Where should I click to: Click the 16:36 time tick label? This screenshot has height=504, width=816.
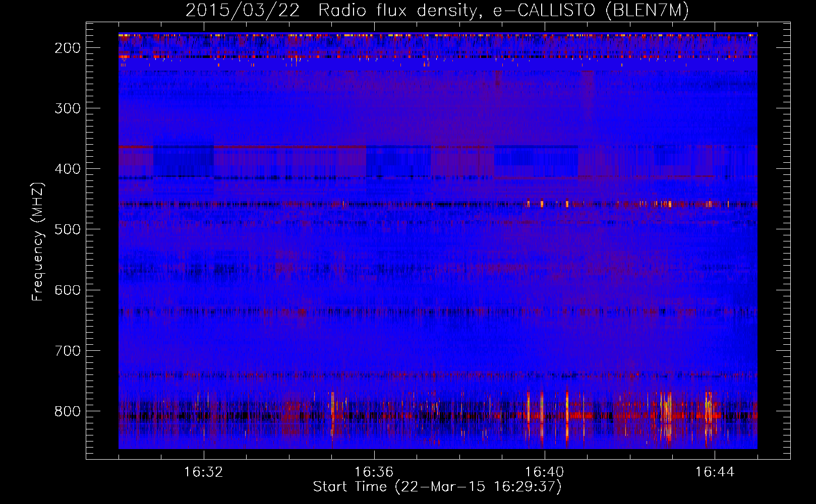click(x=374, y=472)
